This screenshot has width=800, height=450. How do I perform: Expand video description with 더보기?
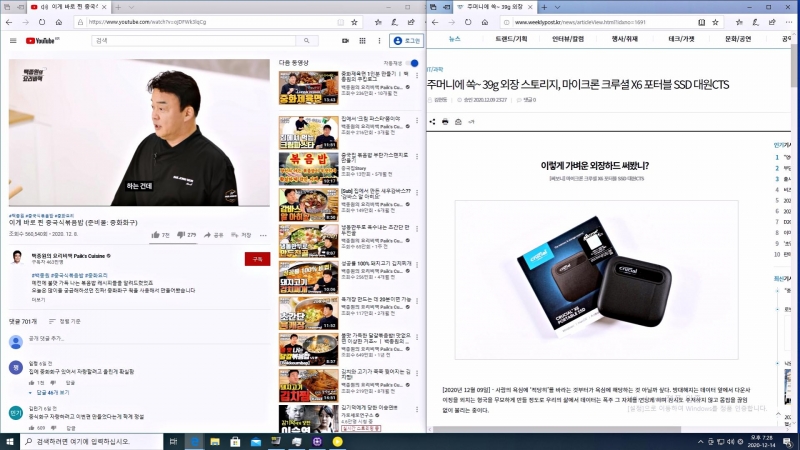[39, 299]
